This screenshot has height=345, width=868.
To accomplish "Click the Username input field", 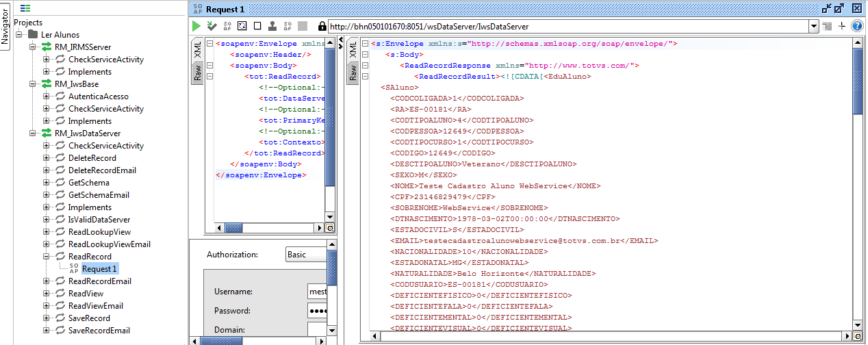I will (x=317, y=292).
